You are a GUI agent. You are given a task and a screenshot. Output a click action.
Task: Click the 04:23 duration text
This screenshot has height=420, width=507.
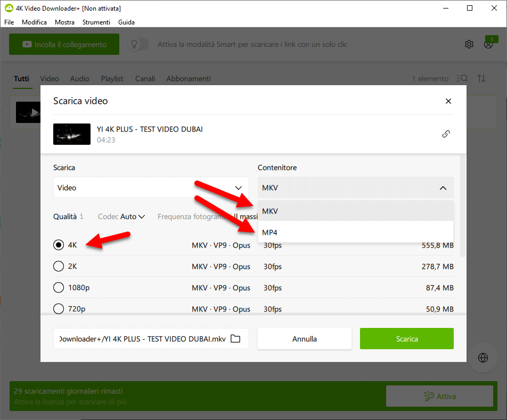[x=106, y=140]
